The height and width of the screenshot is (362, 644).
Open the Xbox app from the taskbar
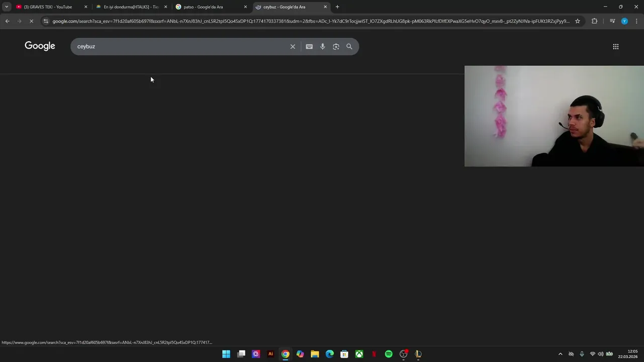359,354
